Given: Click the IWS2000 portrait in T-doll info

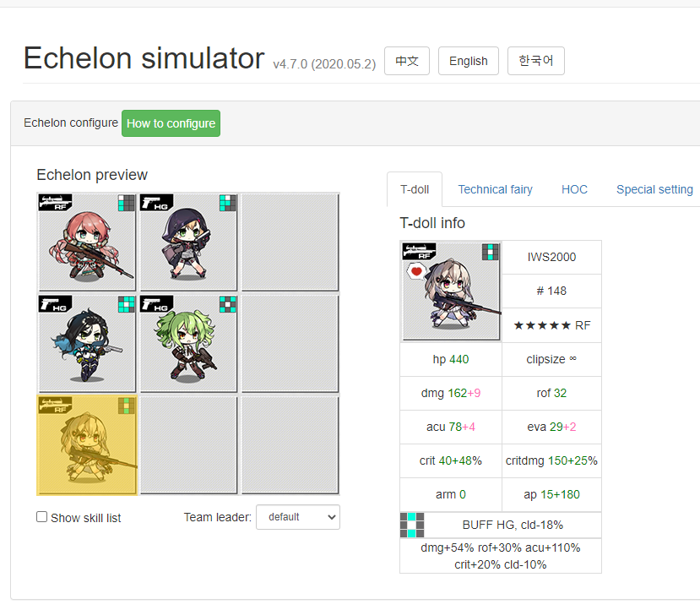Looking at the screenshot, I should [x=451, y=291].
